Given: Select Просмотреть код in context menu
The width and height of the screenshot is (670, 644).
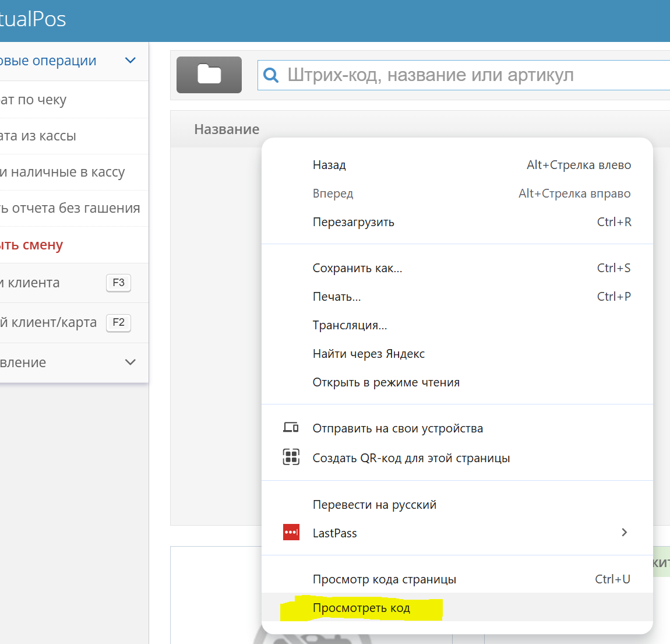Looking at the screenshot, I should coord(361,608).
